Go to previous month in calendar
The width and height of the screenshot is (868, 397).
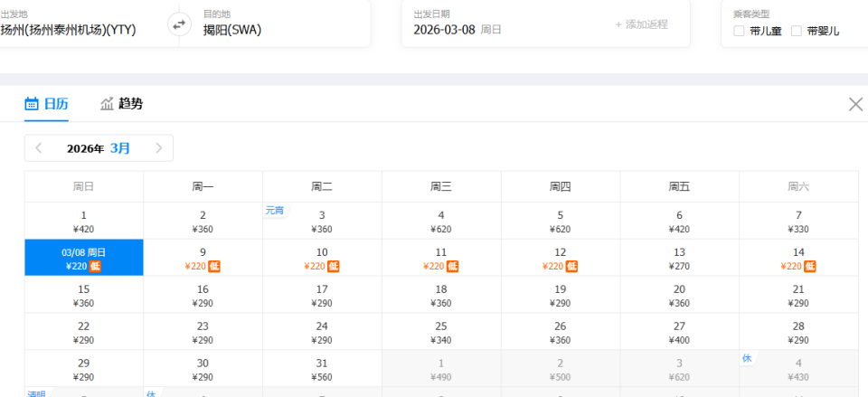[39, 148]
